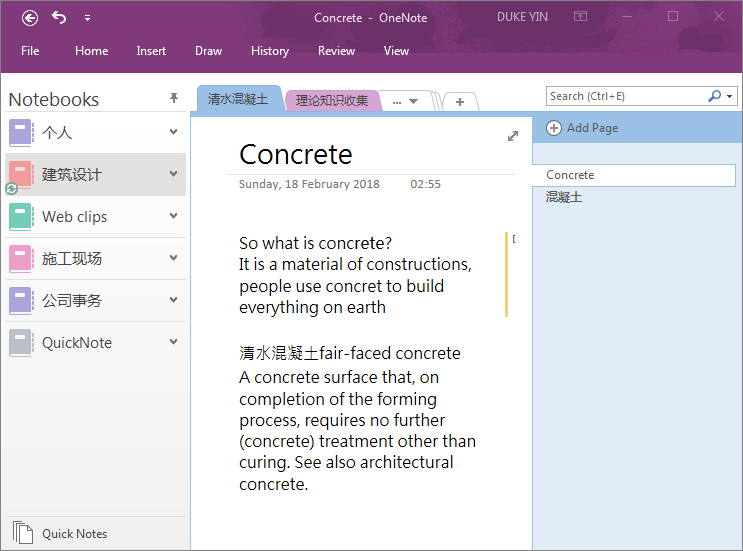The height and width of the screenshot is (551, 743).
Task: Open Customize Quick Access Toolbar dropdown
Action: (x=87, y=18)
